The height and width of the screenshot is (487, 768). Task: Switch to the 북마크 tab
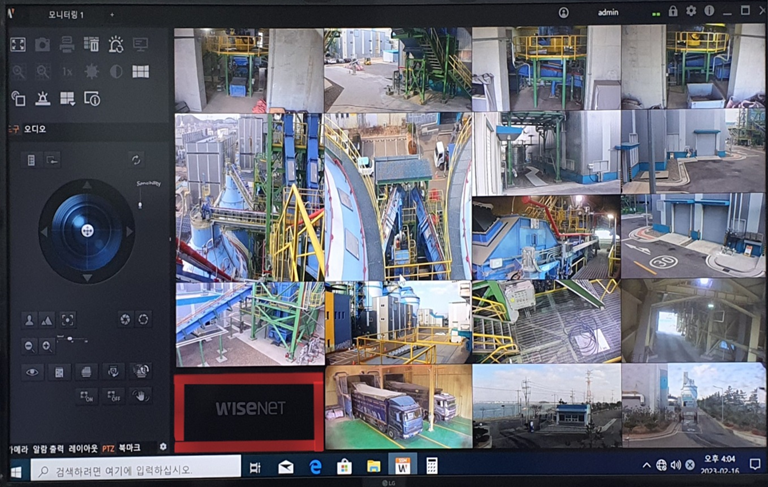pos(129,447)
